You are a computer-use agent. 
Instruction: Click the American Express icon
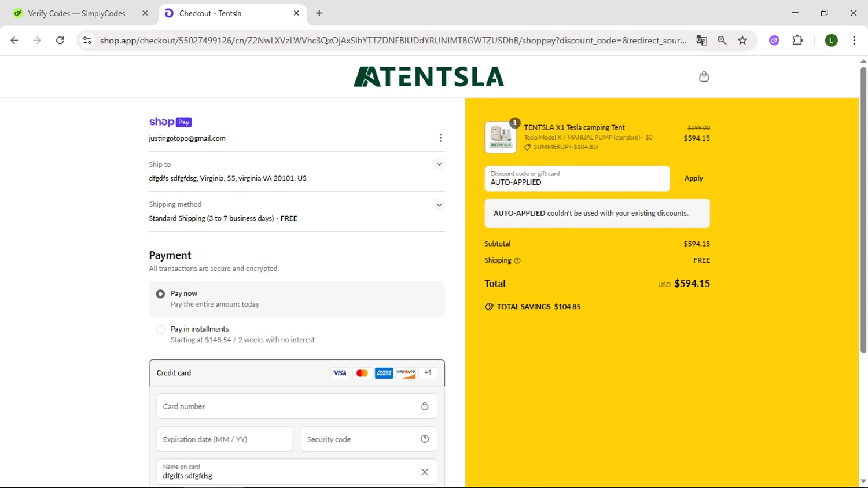click(x=384, y=373)
